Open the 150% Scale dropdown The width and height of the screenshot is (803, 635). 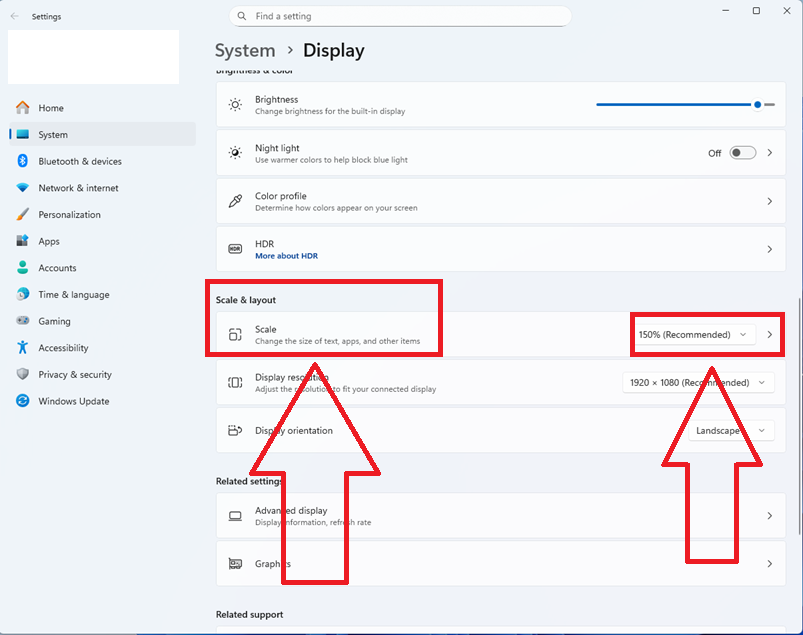(693, 334)
